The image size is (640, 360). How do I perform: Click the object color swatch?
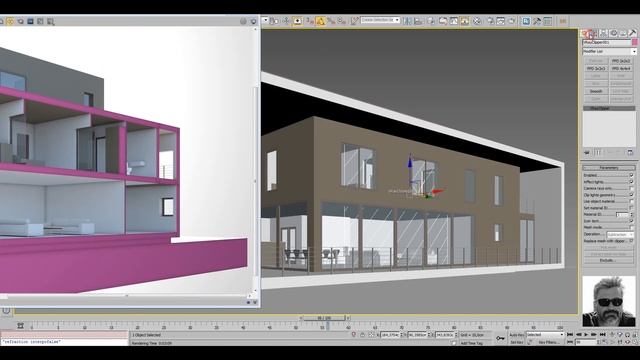tap(634, 42)
